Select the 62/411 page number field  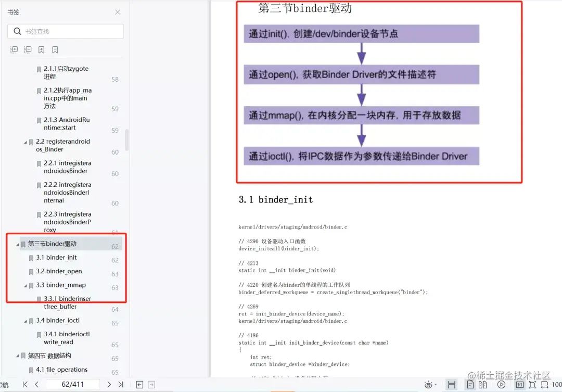(x=73, y=385)
